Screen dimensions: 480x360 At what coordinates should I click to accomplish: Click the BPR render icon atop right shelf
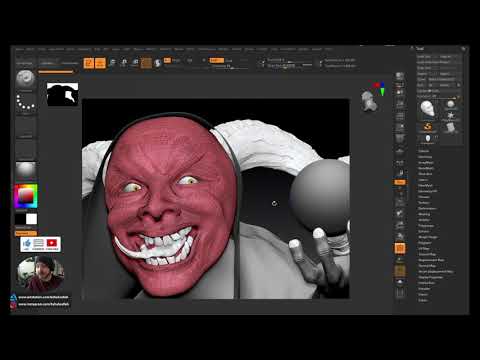click(400, 76)
